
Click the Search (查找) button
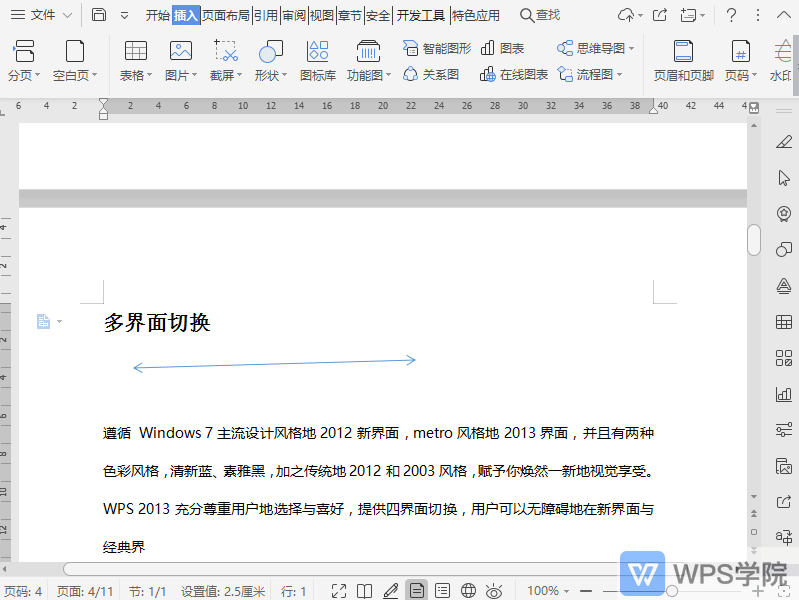(540, 15)
